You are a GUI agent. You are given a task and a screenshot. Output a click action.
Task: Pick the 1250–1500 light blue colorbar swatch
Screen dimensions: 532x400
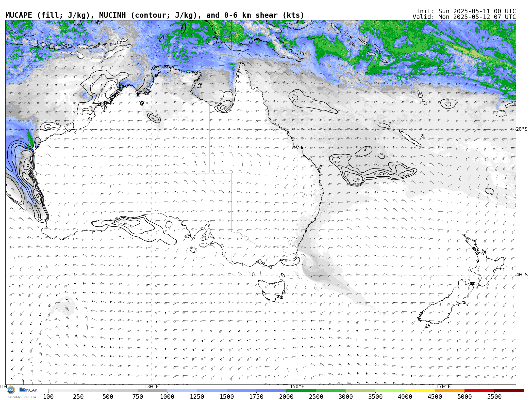pos(212,391)
